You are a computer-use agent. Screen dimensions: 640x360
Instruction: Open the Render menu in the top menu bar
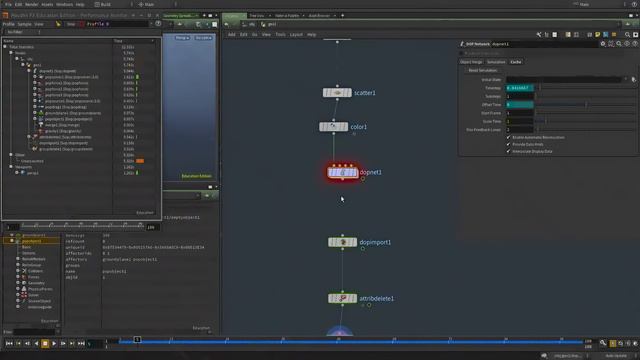coord(31,4)
